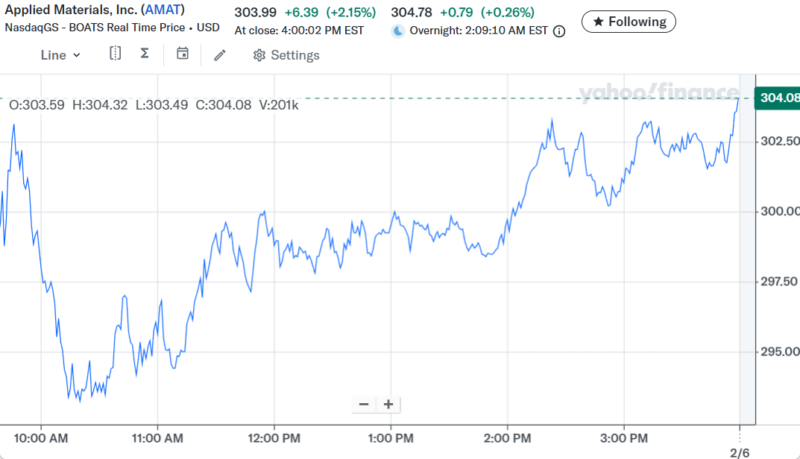800x459 pixels.
Task: Click the 304.08 current price label
Action: click(x=778, y=98)
